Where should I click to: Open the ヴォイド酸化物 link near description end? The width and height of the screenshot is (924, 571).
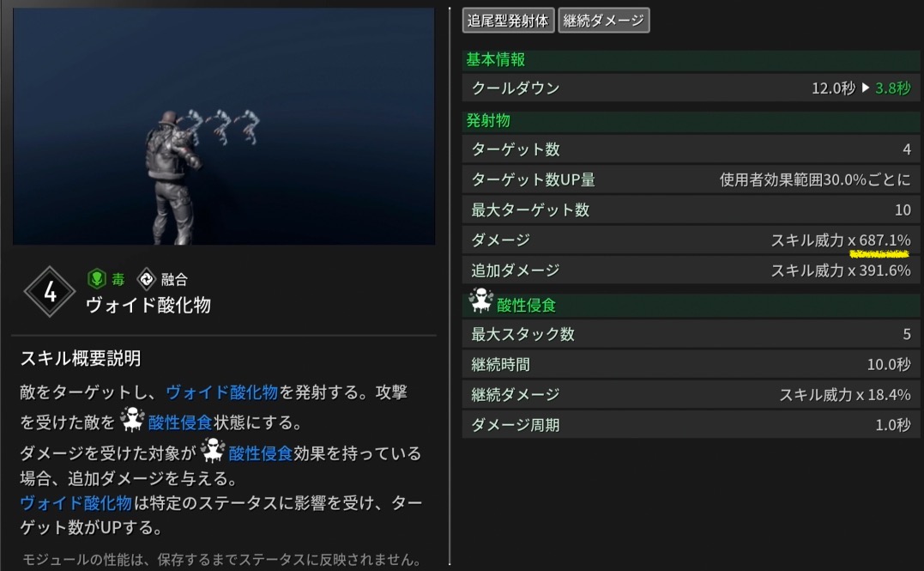[75, 503]
